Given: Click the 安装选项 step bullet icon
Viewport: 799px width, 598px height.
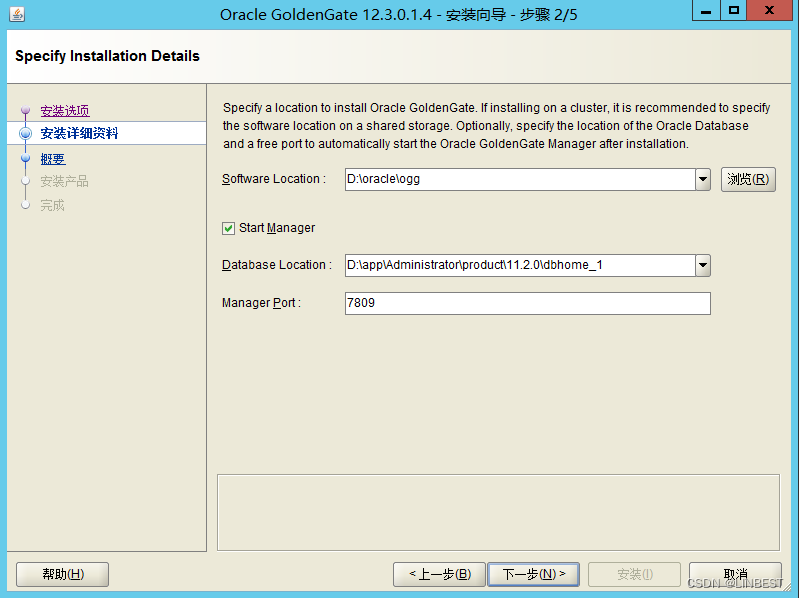Looking at the screenshot, I should tap(25, 110).
